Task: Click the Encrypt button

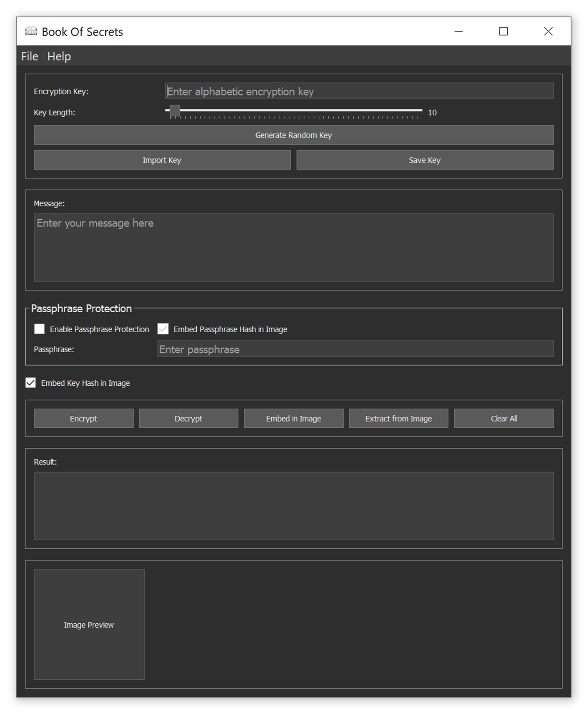Action: click(83, 419)
